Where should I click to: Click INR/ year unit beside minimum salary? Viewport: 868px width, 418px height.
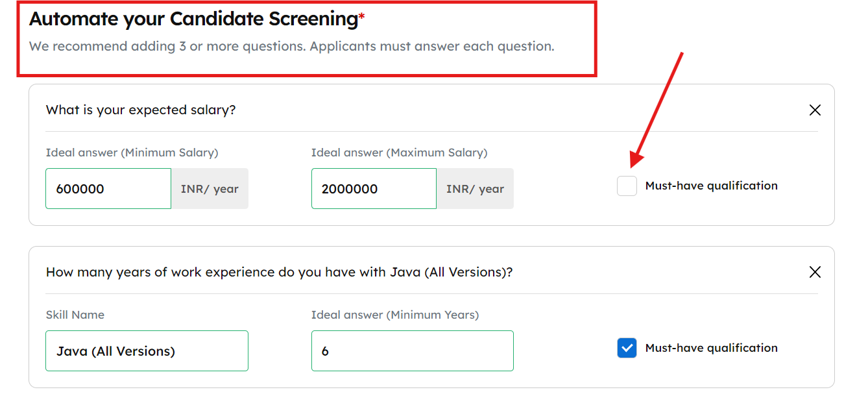[210, 189]
